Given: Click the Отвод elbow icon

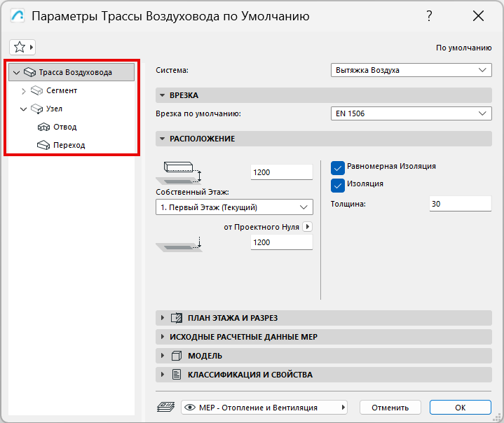Looking at the screenshot, I should [x=43, y=127].
